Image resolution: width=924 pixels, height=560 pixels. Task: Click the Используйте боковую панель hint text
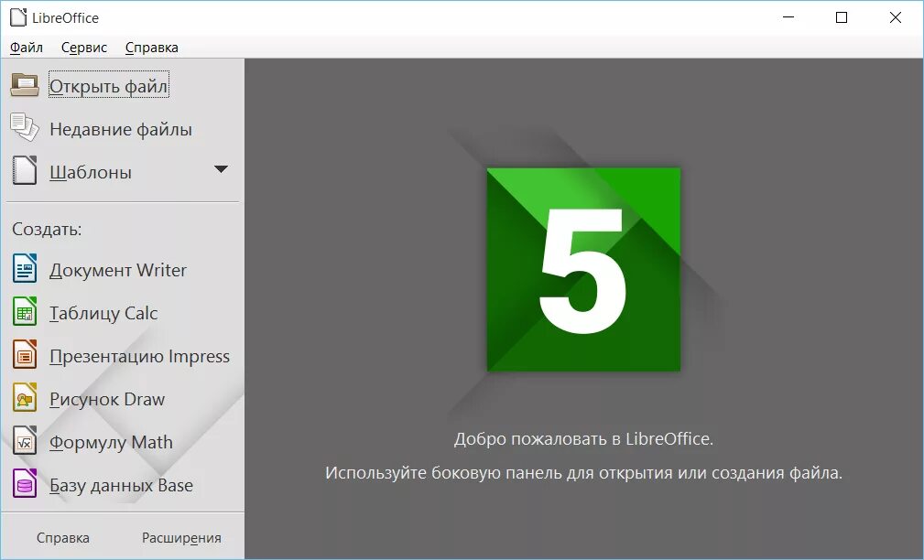pos(583,473)
